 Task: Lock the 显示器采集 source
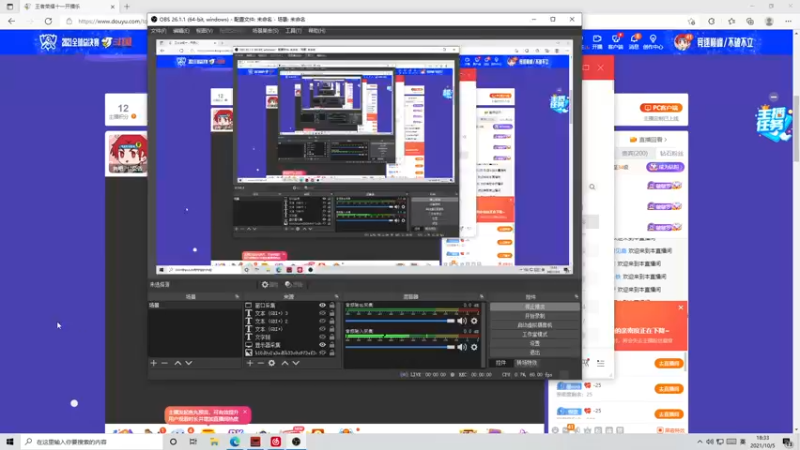click(332, 344)
